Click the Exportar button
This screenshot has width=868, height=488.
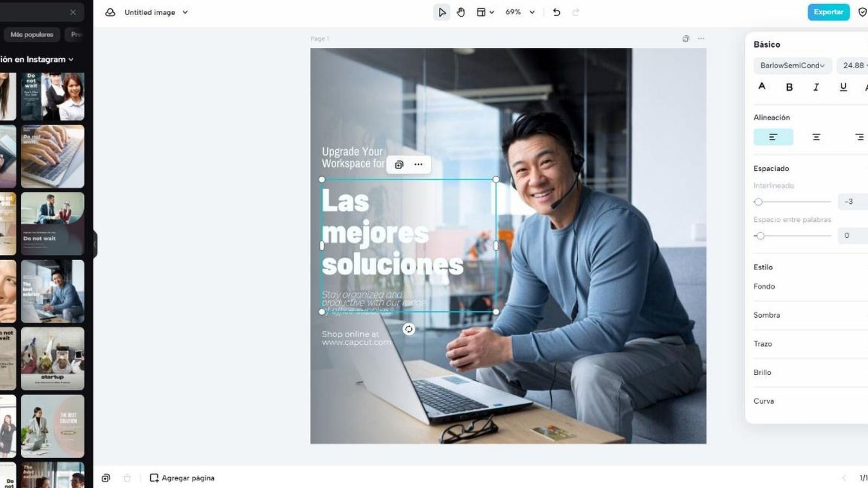[828, 12]
